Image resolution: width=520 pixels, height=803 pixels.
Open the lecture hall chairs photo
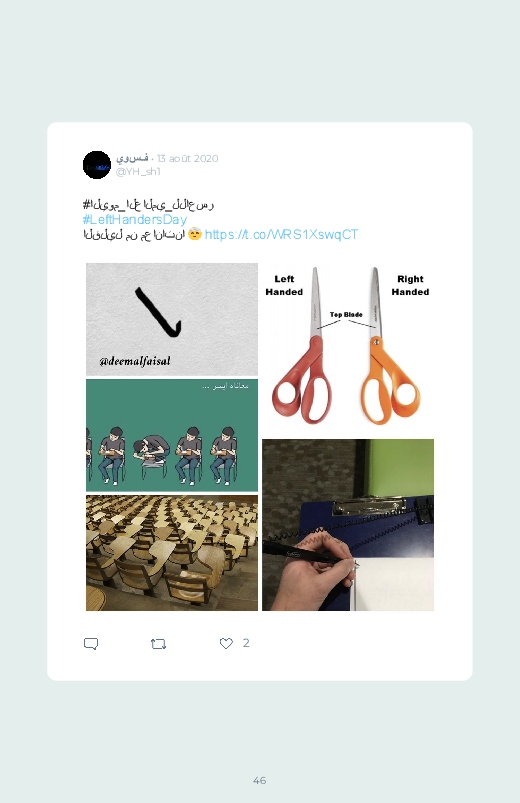(172, 553)
